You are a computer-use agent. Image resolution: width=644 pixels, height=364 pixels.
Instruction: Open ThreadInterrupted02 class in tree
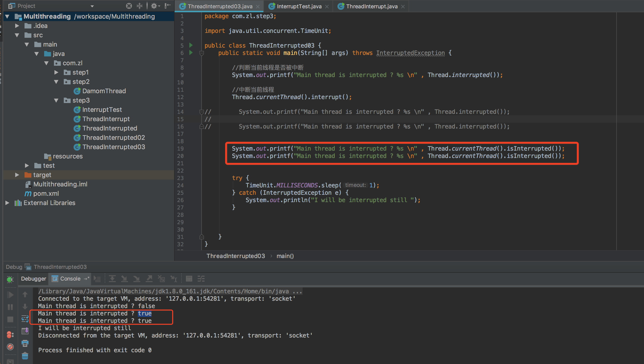(114, 138)
